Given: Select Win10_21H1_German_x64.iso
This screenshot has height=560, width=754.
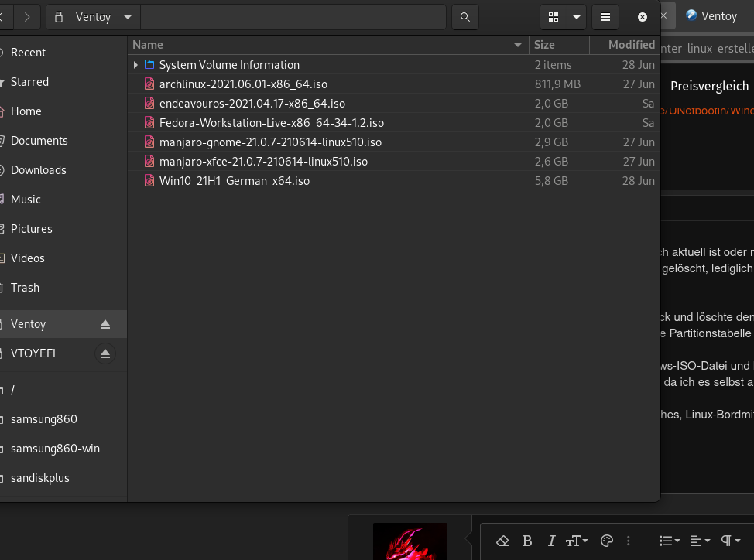Looking at the screenshot, I should coord(235,180).
